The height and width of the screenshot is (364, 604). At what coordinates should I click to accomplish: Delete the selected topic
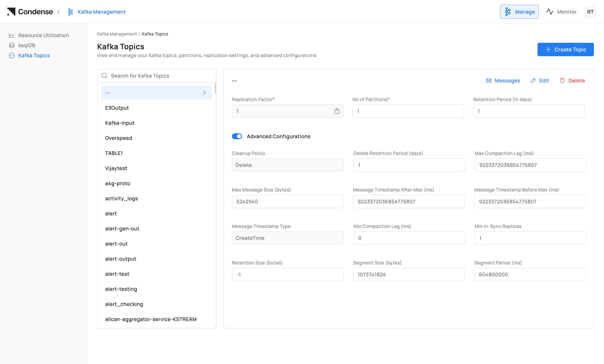[572, 81]
